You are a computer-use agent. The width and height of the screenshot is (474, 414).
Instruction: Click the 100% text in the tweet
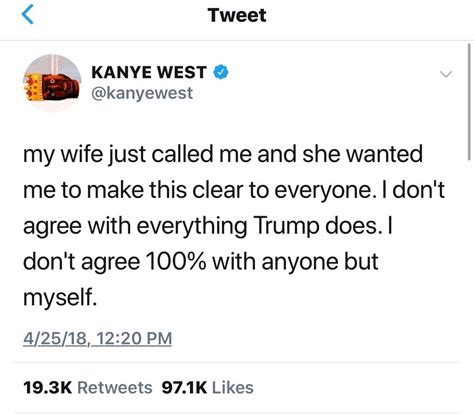(176, 262)
